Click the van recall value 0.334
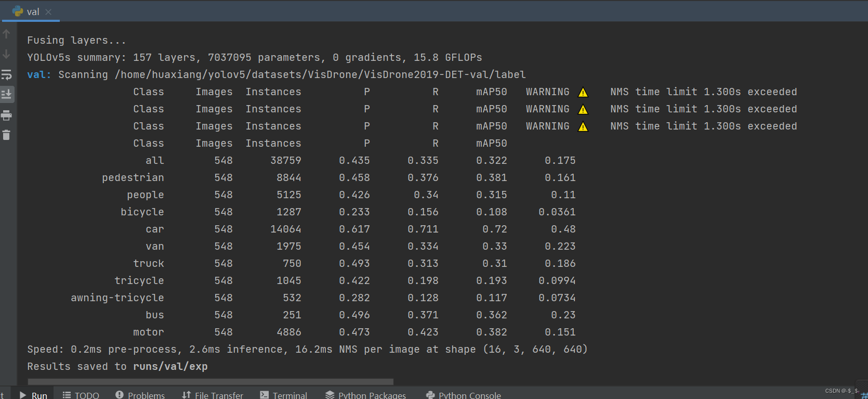Viewport: 868px width, 399px height. 423,246
